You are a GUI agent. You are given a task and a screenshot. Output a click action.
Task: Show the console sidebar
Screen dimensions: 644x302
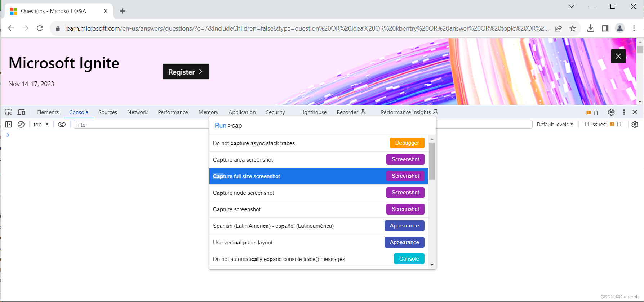click(9, 125)
